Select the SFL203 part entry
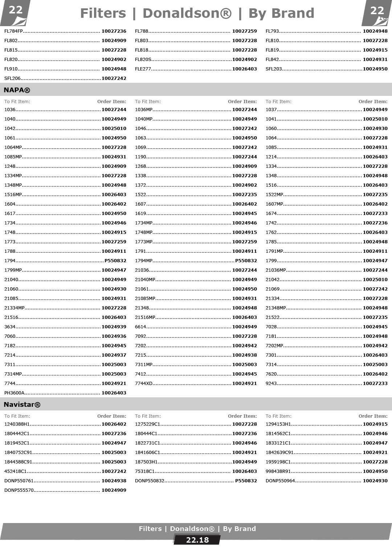This screenshot has width=392, height=547. click(x=274, y=69)
